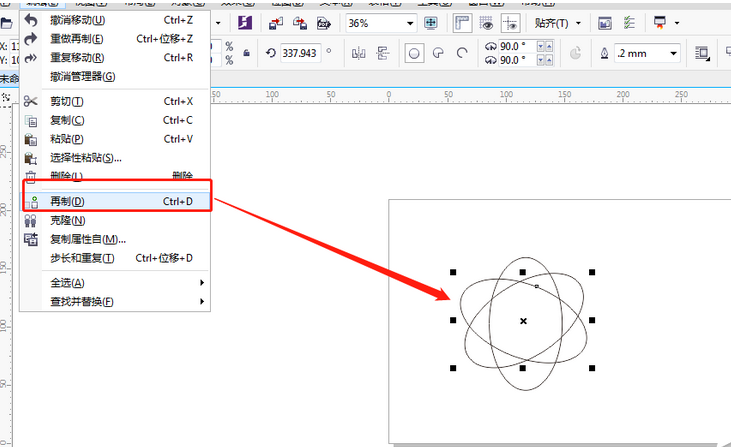Click the Import icon in the toolbar
This screenshot has width=731, height=447.
pyautogui.click(x=276, y=22)
